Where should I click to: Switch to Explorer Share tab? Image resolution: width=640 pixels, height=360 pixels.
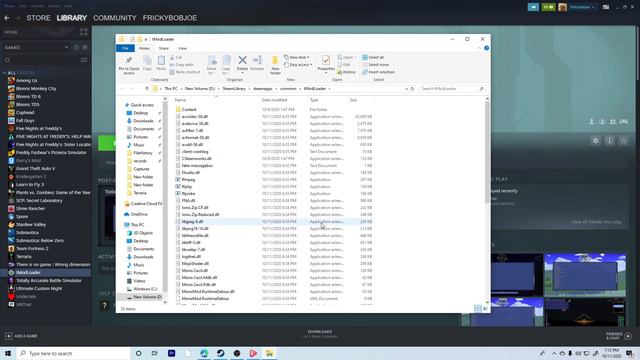point(164,48)
